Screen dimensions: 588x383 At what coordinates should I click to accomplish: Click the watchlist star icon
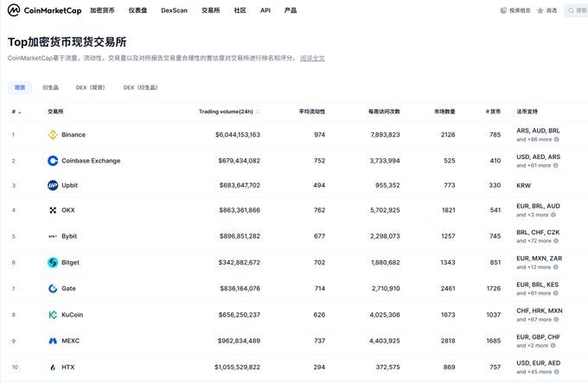coord(540,10)
